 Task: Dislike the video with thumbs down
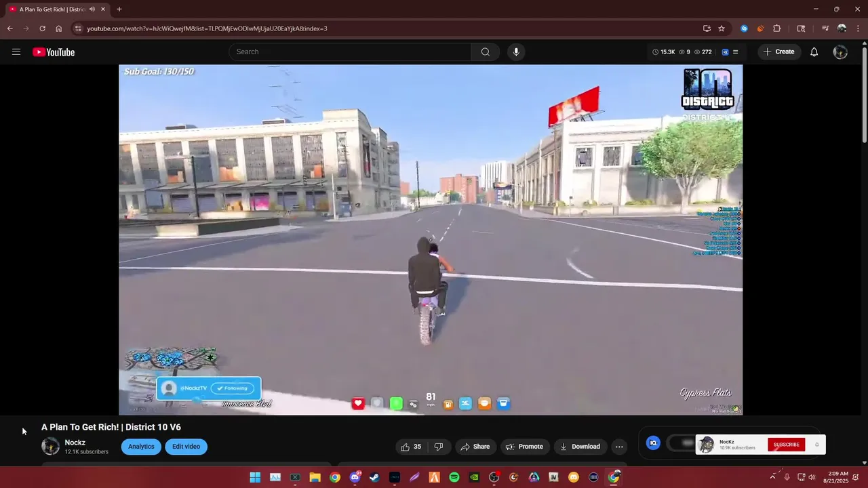tap(439, 447)
